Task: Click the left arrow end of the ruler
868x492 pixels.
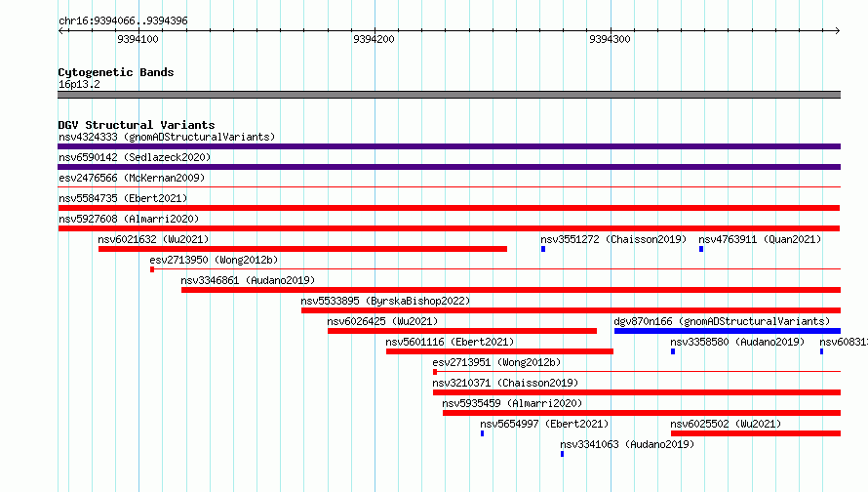Action: [x=60, y=30]
